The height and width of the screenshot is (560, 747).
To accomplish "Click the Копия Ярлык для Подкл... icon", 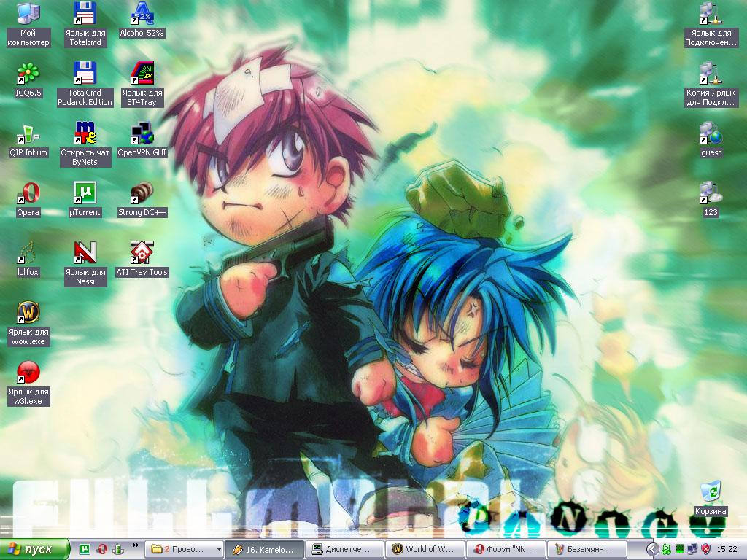I will click(x=711, y=85).
